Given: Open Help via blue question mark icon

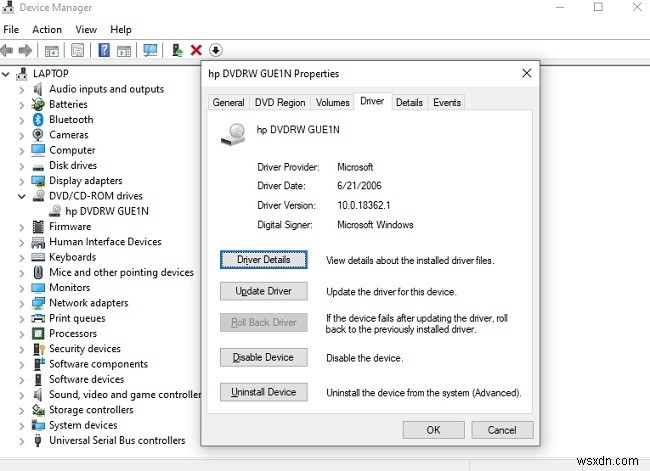Looking at the screenshot, I should (104, 51).
